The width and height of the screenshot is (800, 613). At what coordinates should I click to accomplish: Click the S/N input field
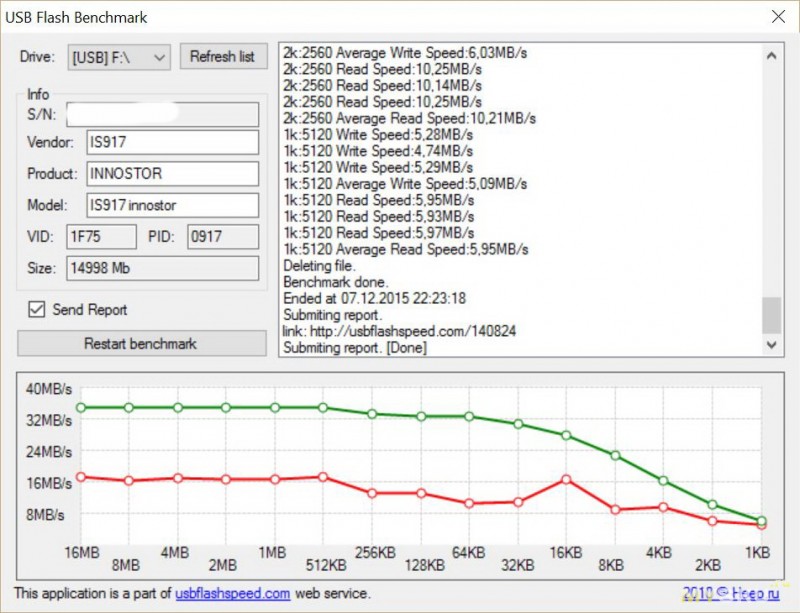pos(163,114)
